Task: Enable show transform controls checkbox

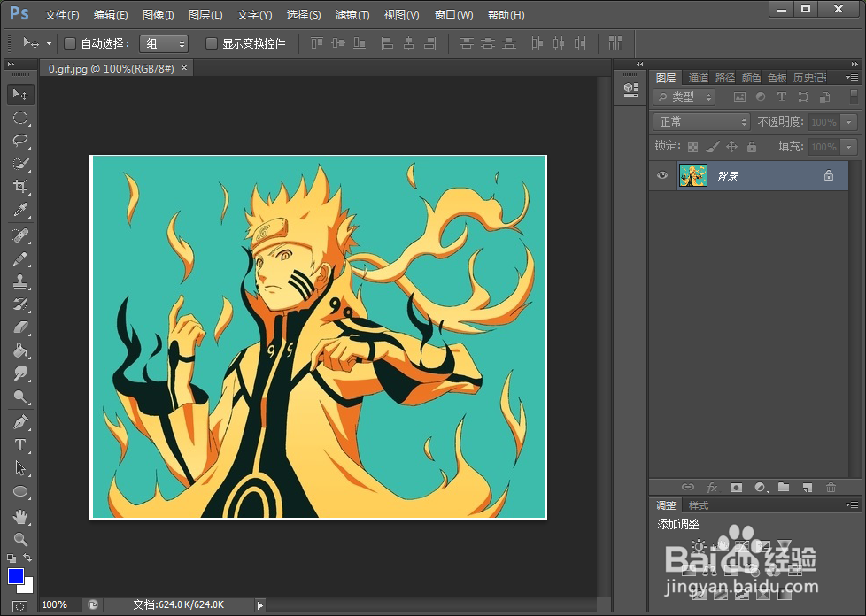Action: pyautogui.click(x=211, y=43)
